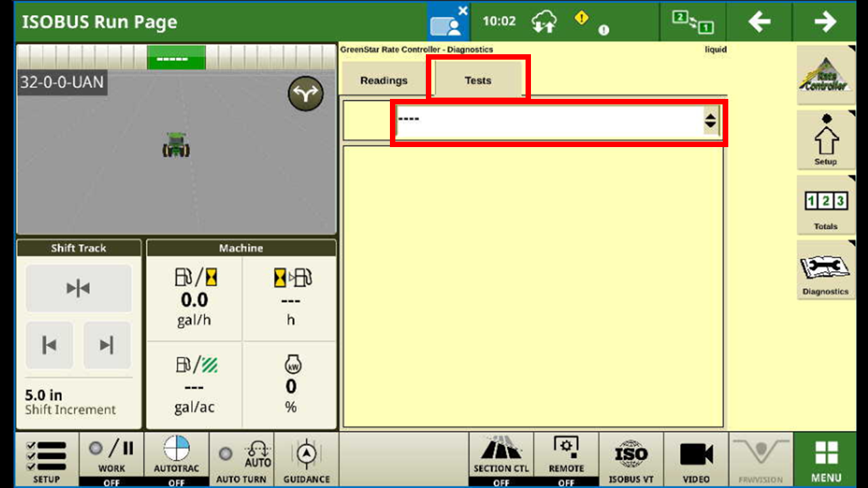Open the yellow warning alert icon
The image size is (868, 488).
582,18
